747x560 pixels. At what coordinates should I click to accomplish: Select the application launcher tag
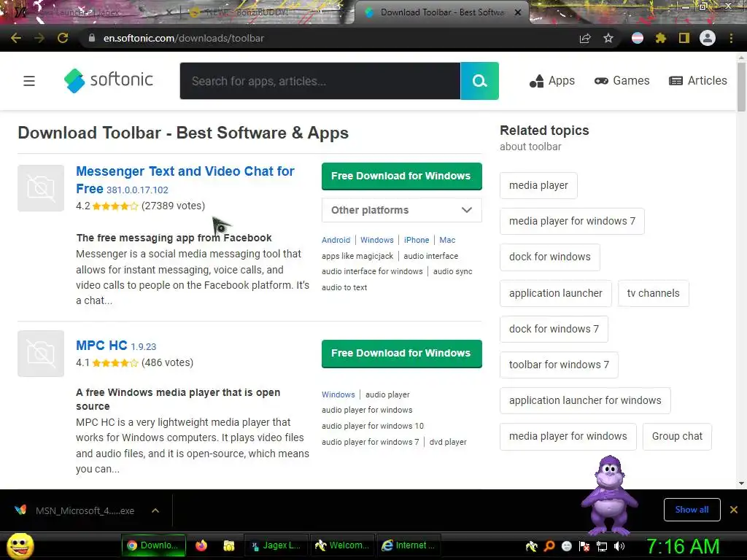click(555, 293)
